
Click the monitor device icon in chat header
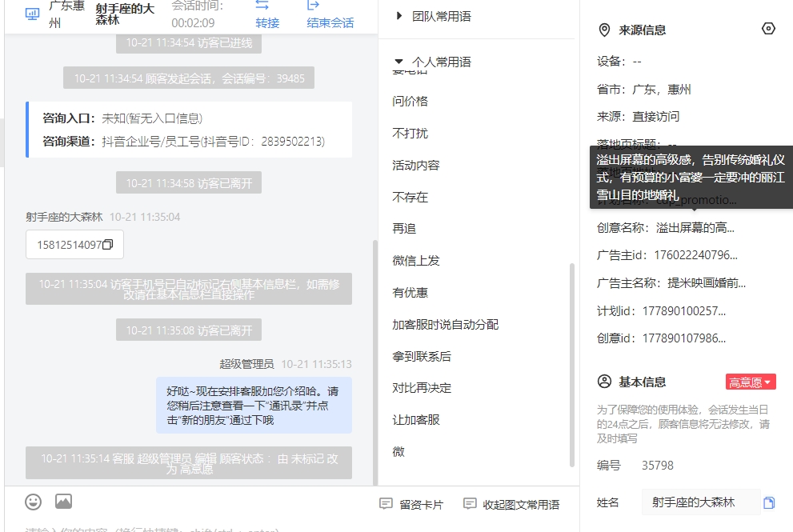click(32, 14)
